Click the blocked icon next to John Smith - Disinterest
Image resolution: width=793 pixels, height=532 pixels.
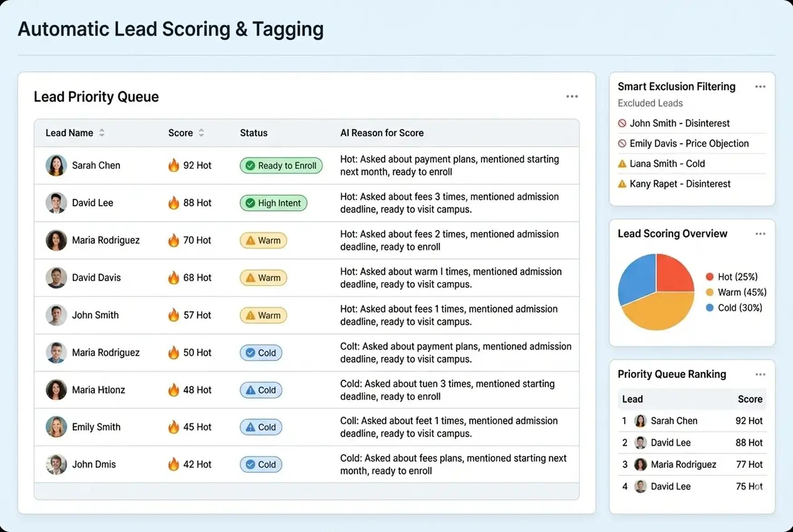coord(621,123)
